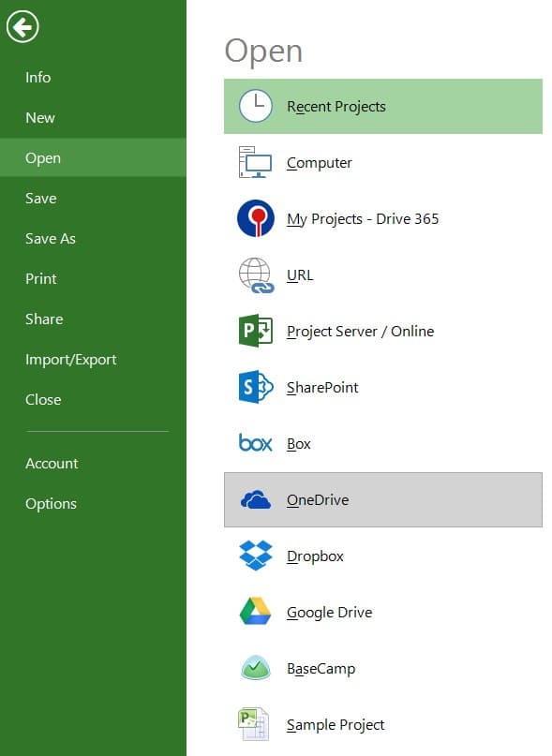Open Options from the sidebar

point(52,504)
